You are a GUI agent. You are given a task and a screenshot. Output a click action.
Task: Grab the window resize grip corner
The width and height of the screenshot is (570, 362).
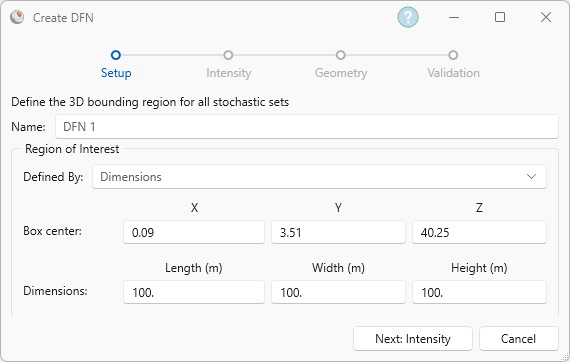pyautogui.click(x=564, y=357)
